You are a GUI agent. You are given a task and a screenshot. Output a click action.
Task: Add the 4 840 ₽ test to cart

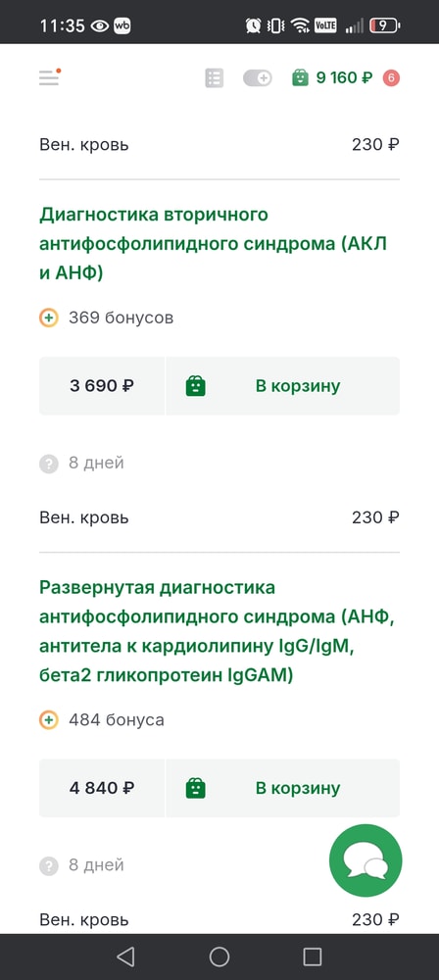[282, 788]
